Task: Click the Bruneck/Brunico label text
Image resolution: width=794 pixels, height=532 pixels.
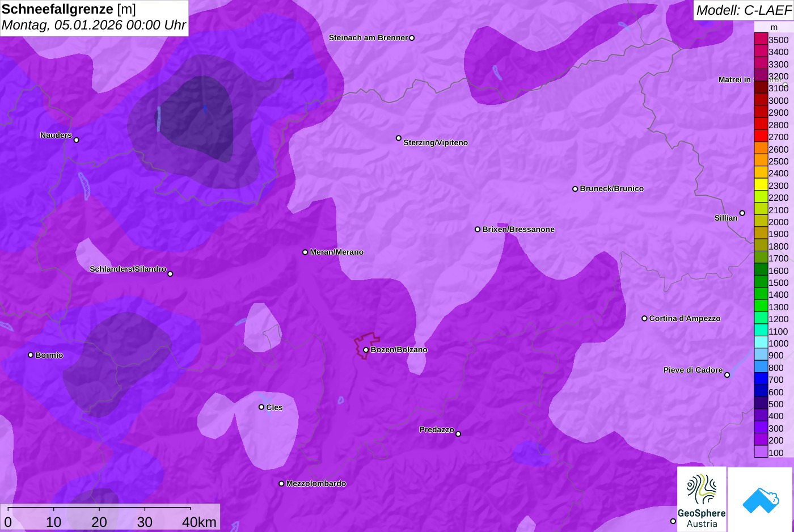Action: coord(612,189)
